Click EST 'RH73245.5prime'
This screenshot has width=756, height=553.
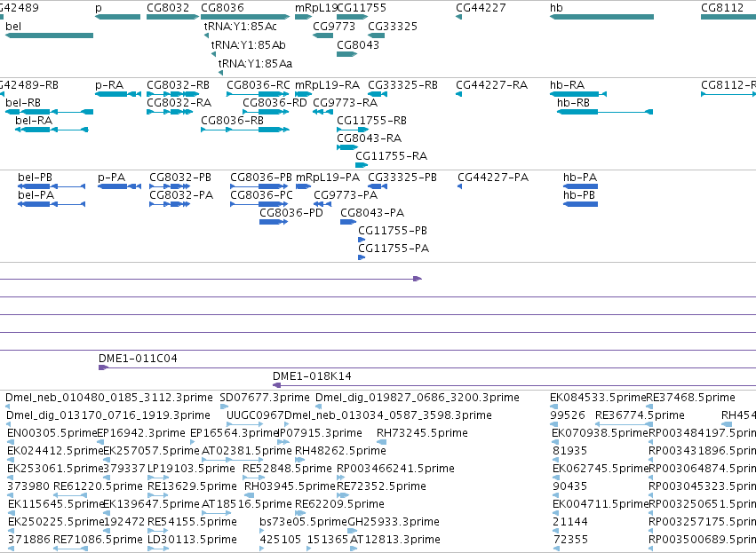[422, 433]
